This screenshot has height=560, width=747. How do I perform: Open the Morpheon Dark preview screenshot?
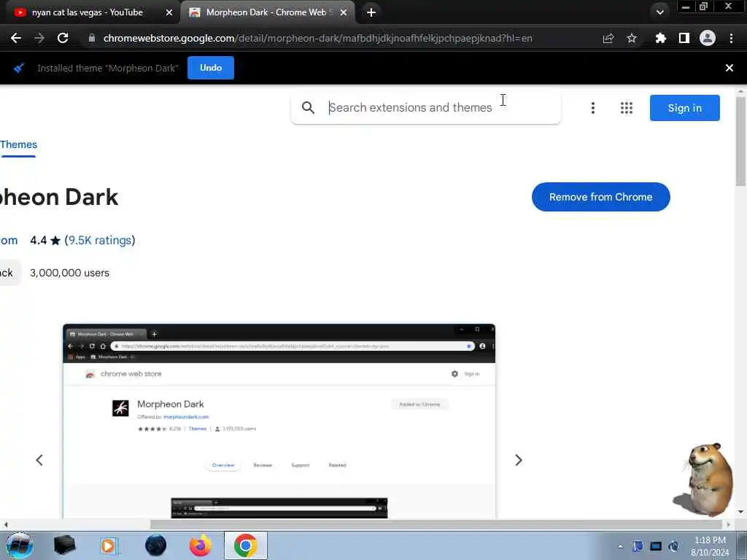279,421
